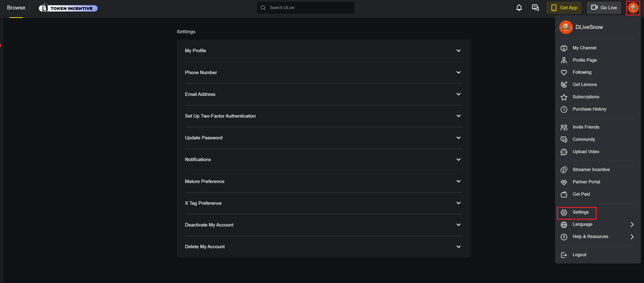Click the Logout icon
Viewport: 644px width, 283px height.
coord(564,255)
